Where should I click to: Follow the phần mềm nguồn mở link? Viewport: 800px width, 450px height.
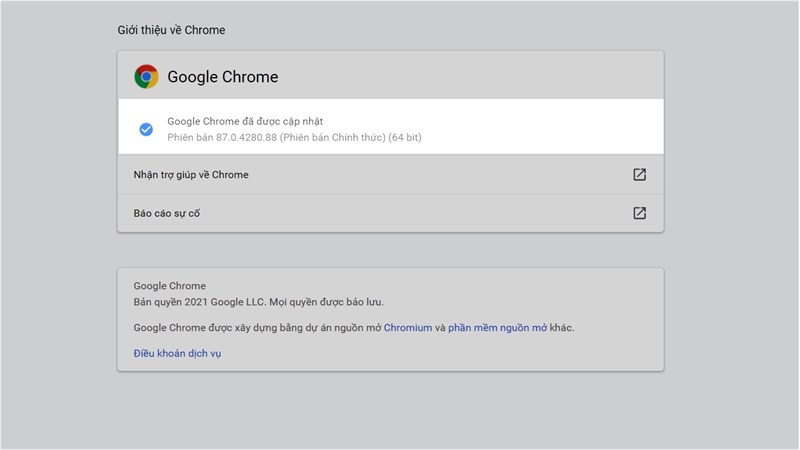click(497, 328)
